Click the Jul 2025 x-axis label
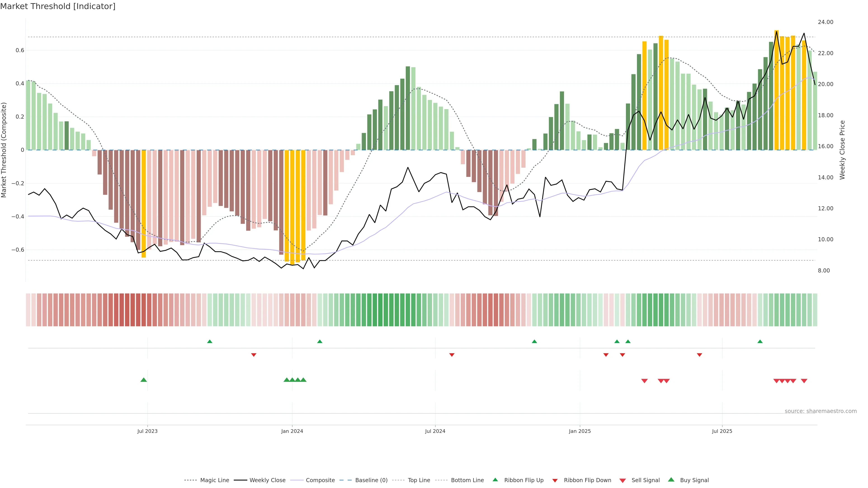Viewport: 868px width, 488px height. (x=722, y=431)
